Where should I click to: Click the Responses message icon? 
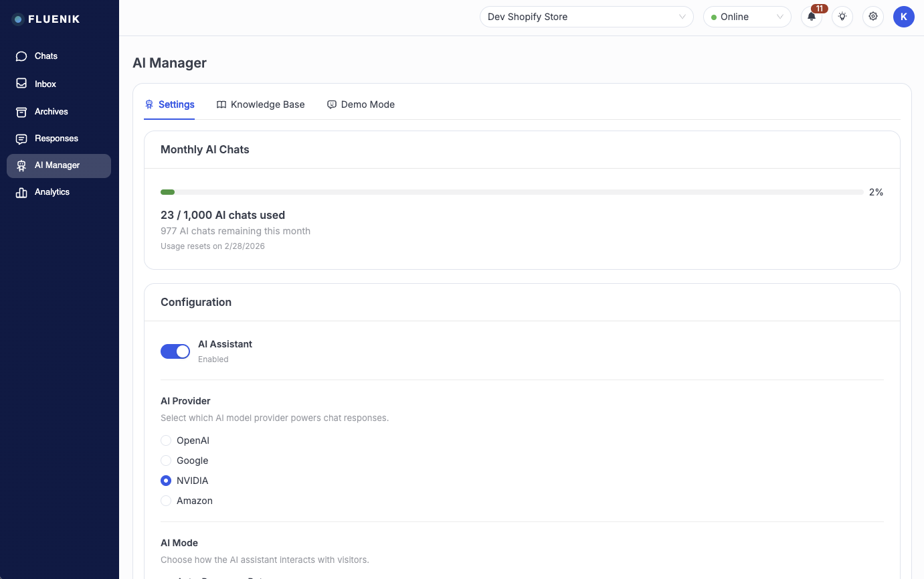pos(21,139)
